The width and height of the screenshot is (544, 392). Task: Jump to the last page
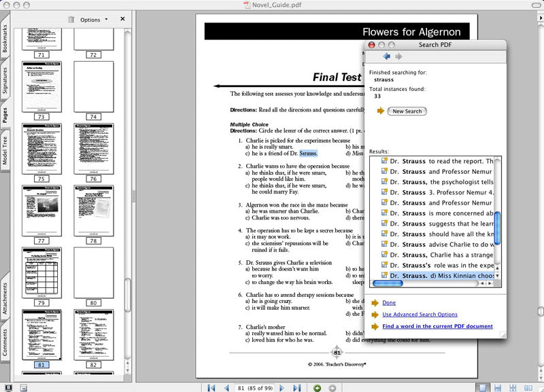click(x=296, y=387)
